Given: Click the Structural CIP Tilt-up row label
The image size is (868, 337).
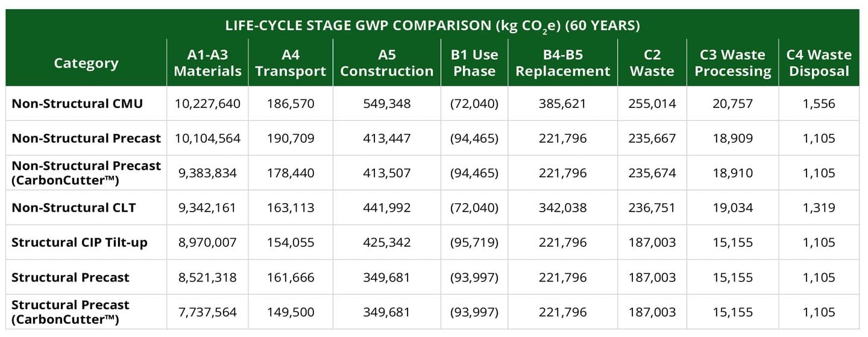Looking at the screenshot, I should click(x=80, y=242).
